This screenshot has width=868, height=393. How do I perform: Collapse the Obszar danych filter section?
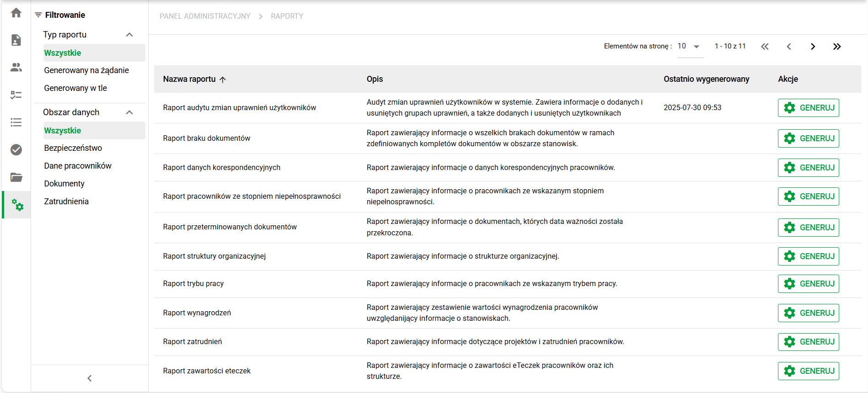129,112
